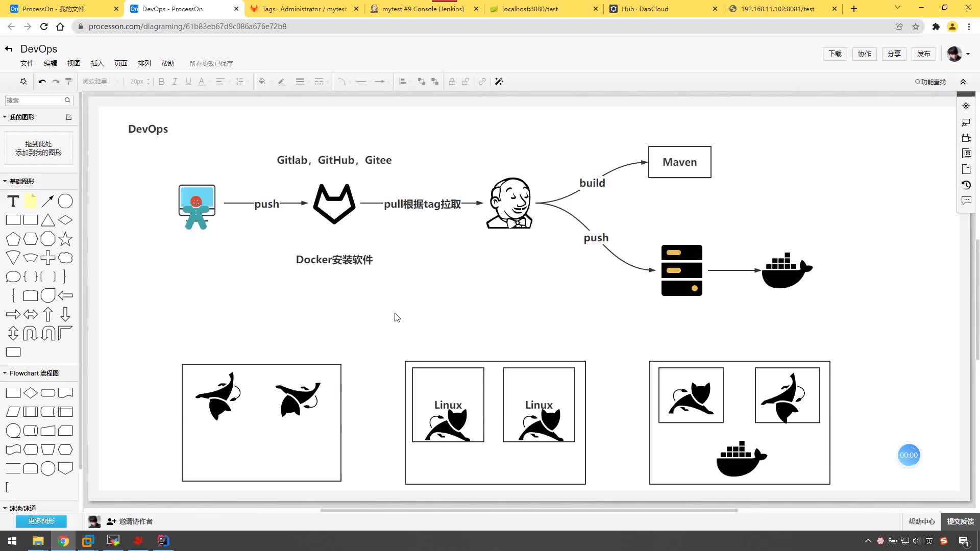The image size is (980, 551).
Task: Change the font color
Action: [x=202, y=82]
